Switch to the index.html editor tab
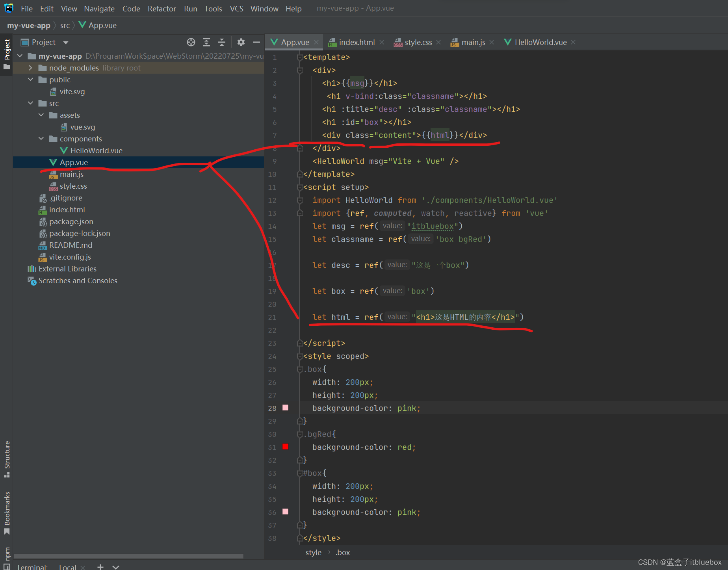Image resolution: width=728 pixels, height=570 pixels. 356,42
